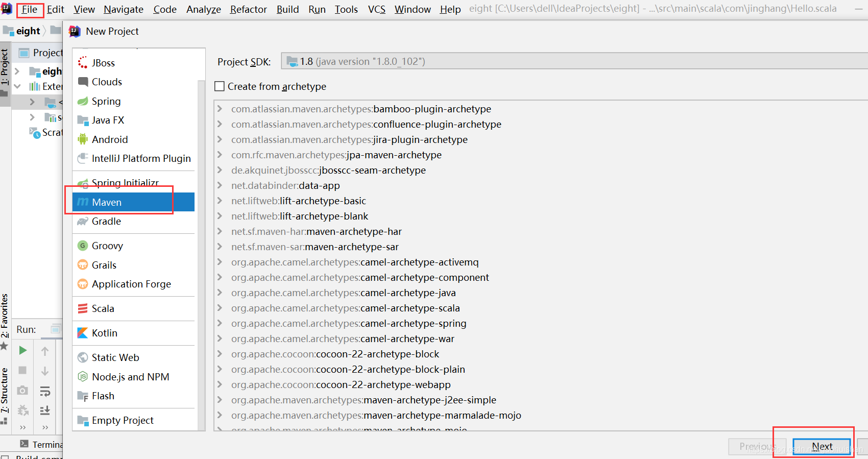Click the scroll to end icon

[x=45, y=410]
